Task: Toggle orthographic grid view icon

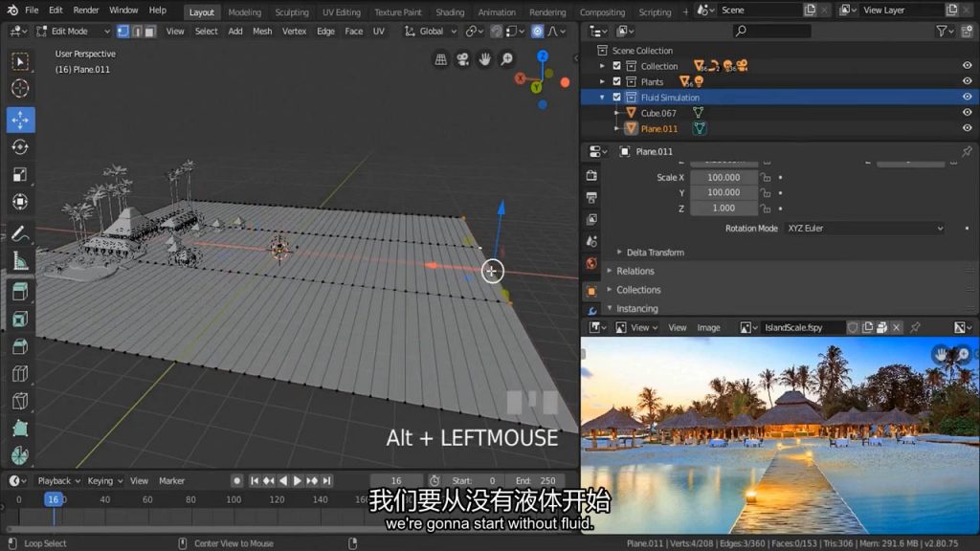Action: click(x=440, y=59)
